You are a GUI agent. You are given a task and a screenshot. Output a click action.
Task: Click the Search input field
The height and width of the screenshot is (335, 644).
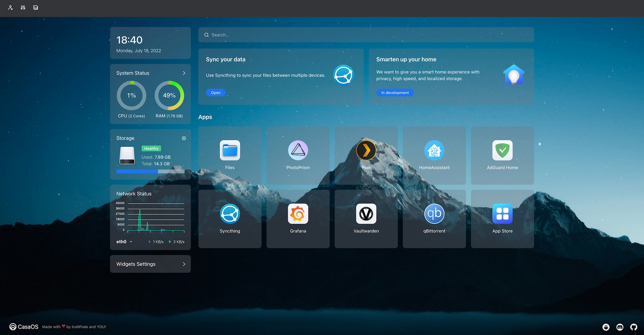[x=366, y=35]
